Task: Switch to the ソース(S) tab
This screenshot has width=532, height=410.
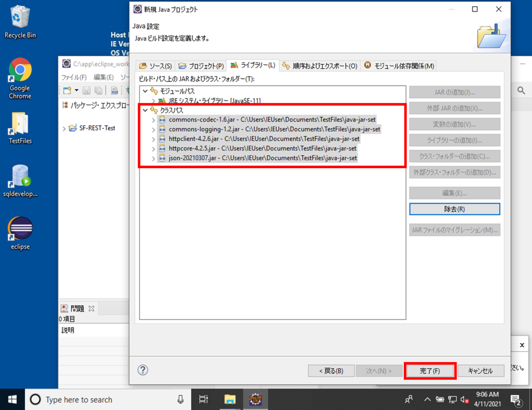Action: point(156,66)
